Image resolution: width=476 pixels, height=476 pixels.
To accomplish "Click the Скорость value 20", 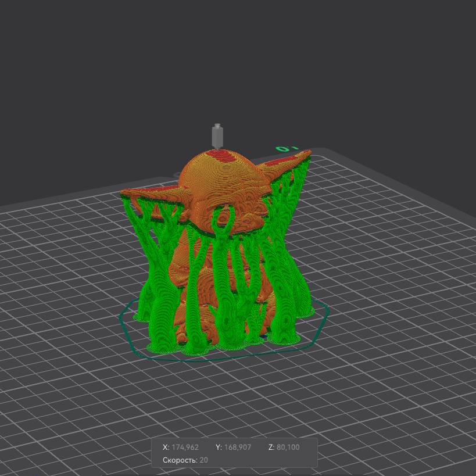I will (x=205, y=459).
